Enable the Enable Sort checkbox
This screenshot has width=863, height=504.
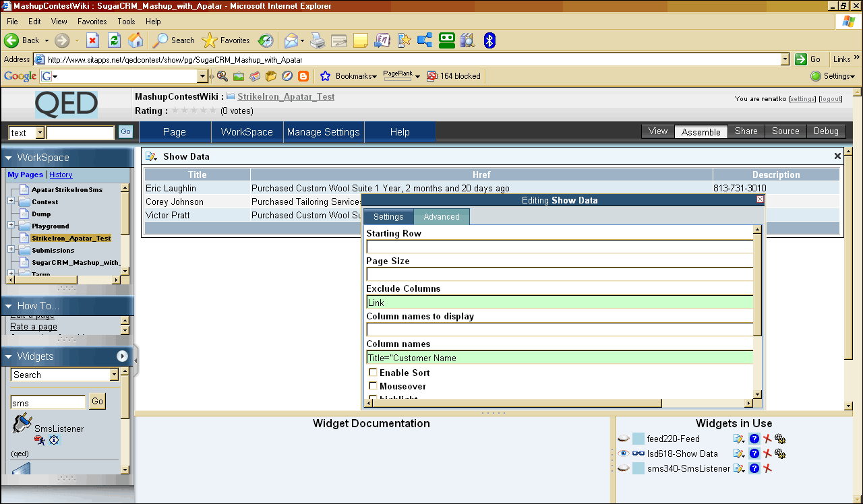[x=373, y=373]
